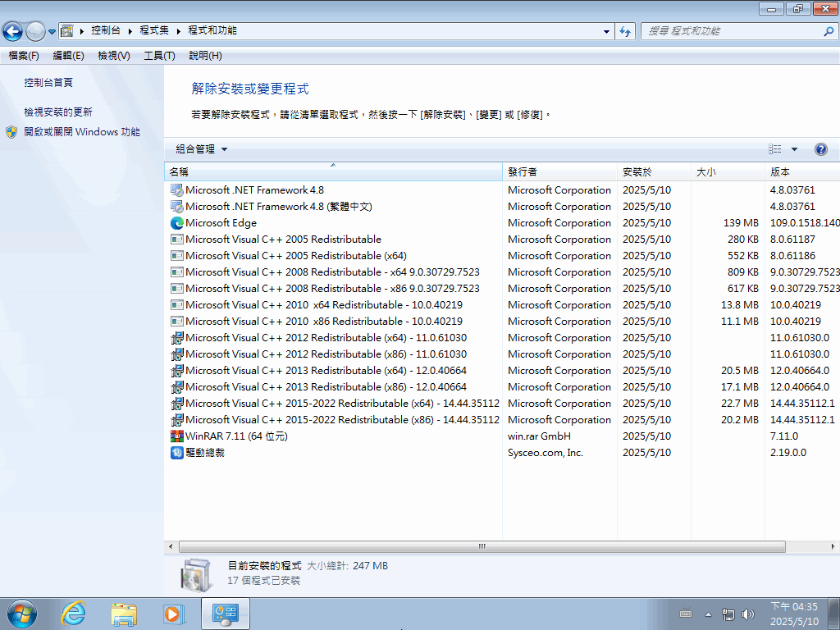Sort by 安裝於 column header
Image resolution: width=840 pixels, height=630 pixels.
654,172
